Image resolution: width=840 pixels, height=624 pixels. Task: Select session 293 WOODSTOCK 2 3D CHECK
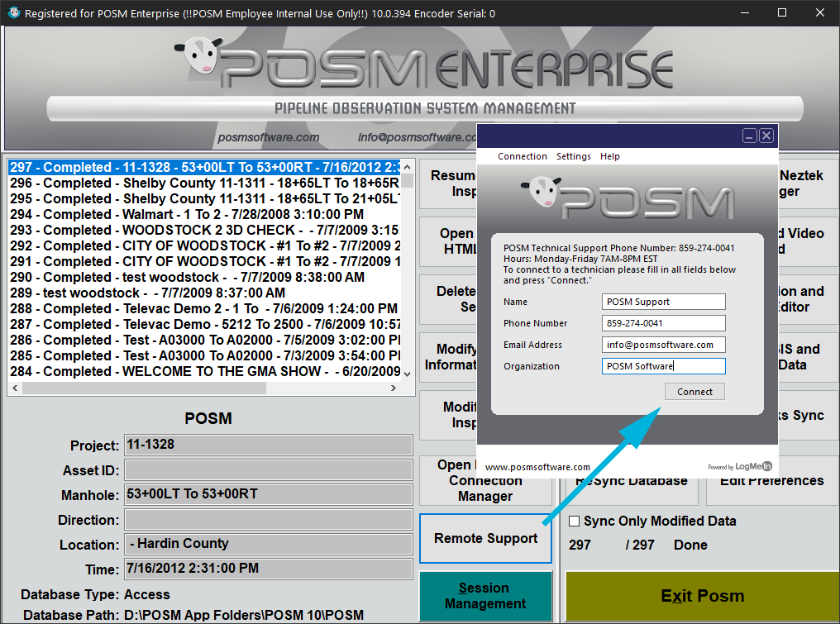pyautogui.click(x=204, y=230)
